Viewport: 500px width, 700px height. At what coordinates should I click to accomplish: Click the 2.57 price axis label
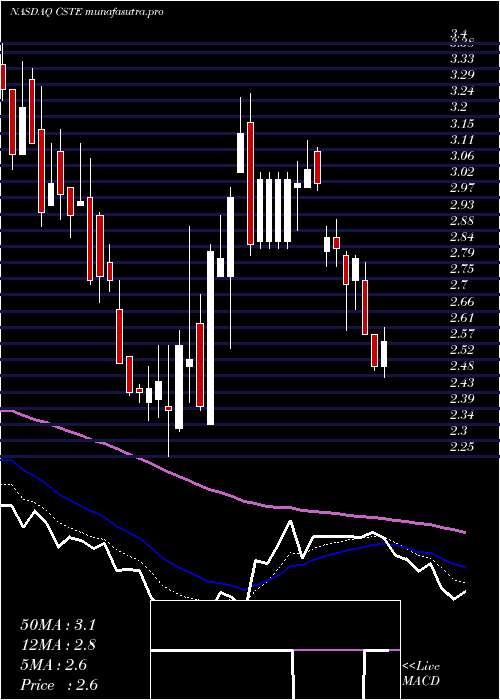tap(462, 333)
